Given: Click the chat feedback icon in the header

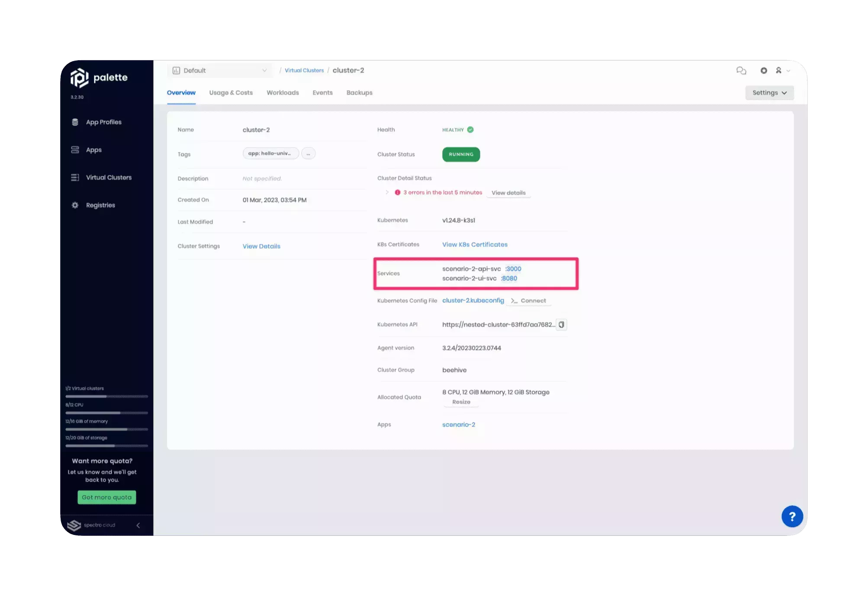Looking at the screenshot, I should tap(741, 70).
